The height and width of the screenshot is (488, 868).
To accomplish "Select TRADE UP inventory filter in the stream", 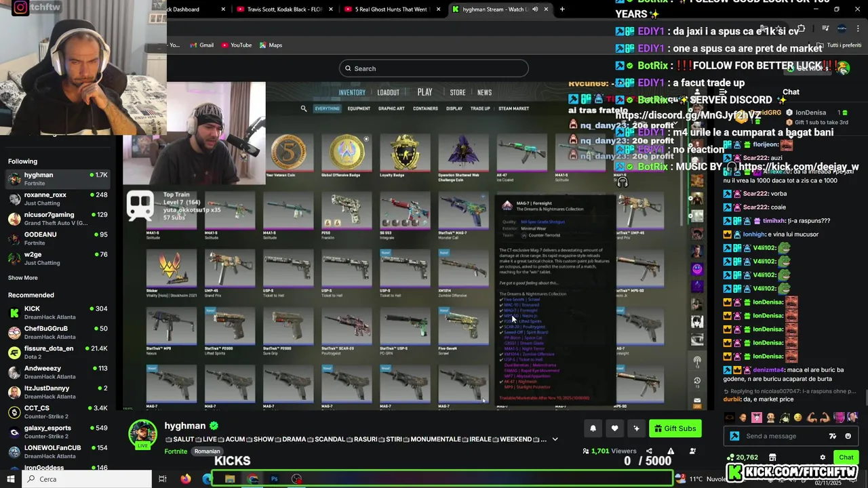I will 480,108.
